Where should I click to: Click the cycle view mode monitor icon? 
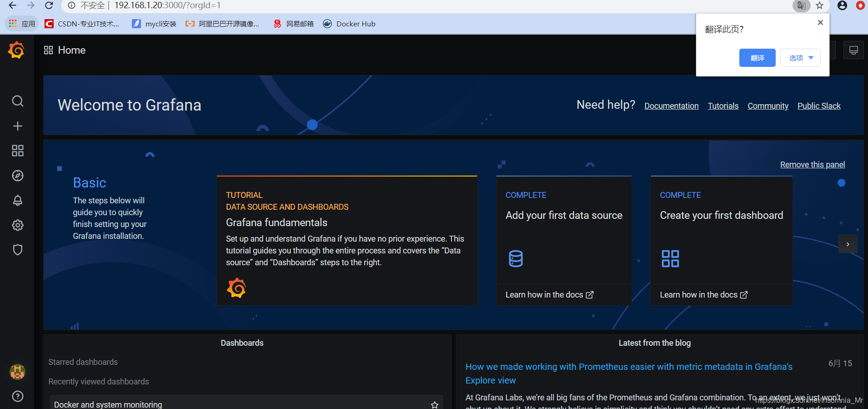click(853, 50)
